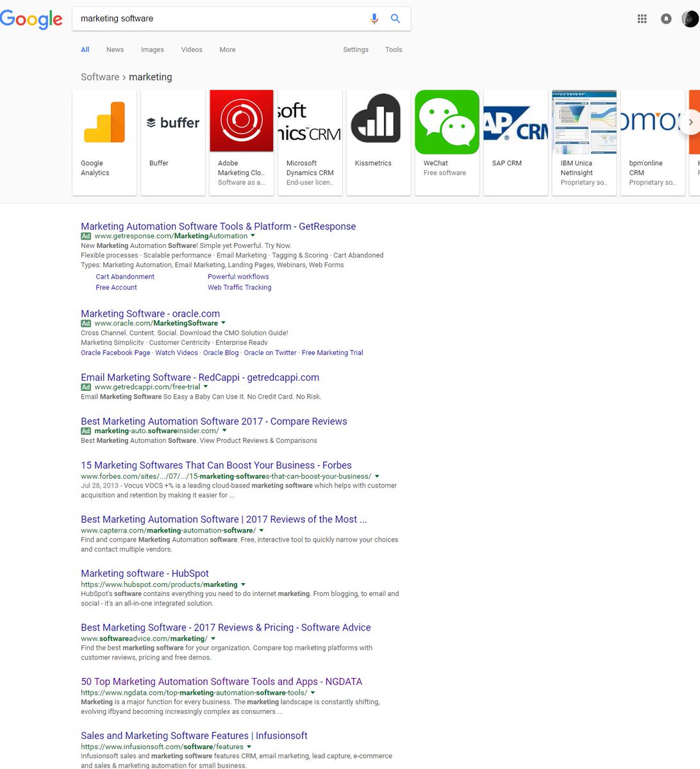Click the Ad badge beside marketing-auto.softwareinsider.com
700x769 pixels.
coord(86,431)
